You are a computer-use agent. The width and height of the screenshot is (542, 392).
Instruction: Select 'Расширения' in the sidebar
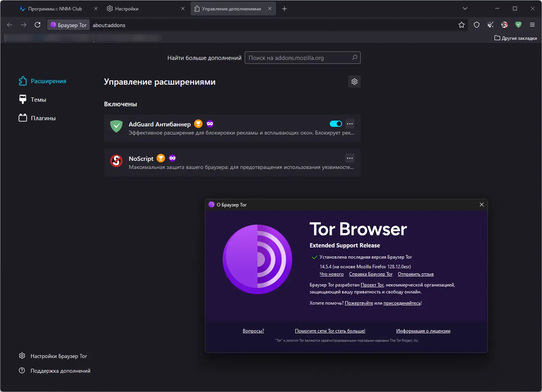[x=43, y=81]
